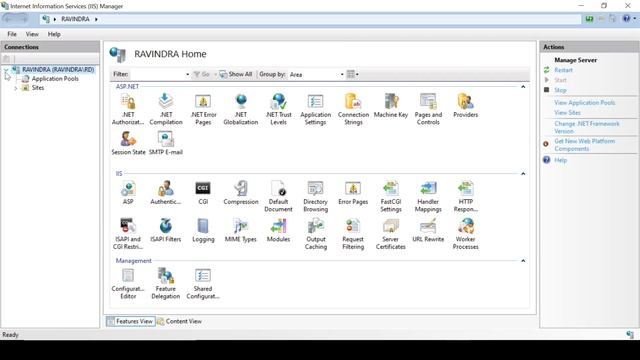Open Configuration Editor feature
The image size is (640, 360).
click(x=128, y=284)
